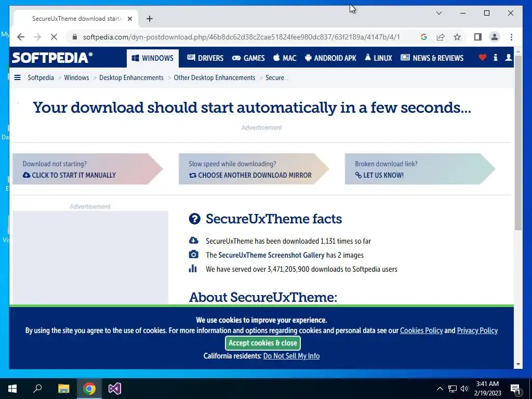This screenshot has width=532, height=399.
Task: Go to Desktop Enhancements breadcrumb
Action: [x=131, y=78]
